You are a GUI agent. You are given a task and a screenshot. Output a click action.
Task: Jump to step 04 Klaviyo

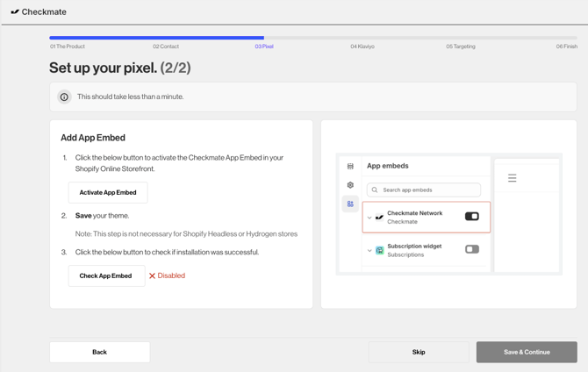[x=362, y=46]
